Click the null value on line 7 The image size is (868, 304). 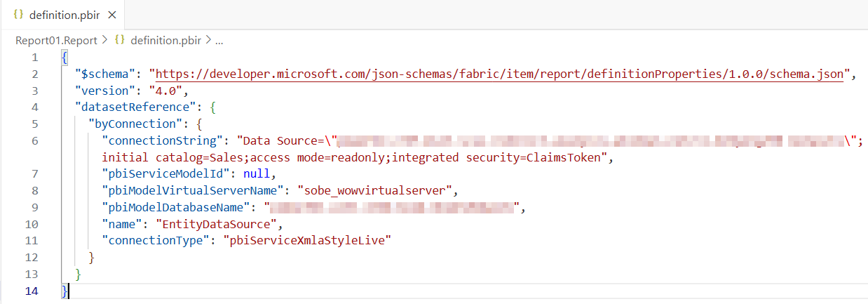257,173
